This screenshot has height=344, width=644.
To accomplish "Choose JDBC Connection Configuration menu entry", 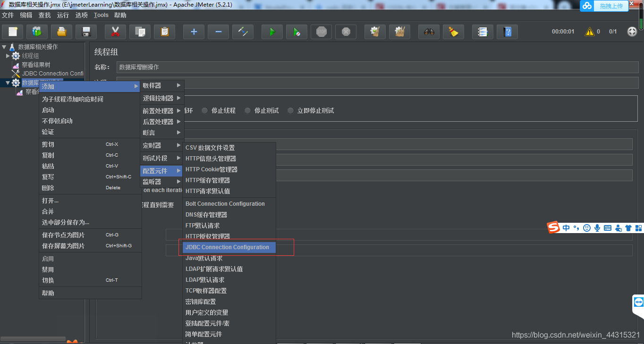I will coord(229,247).
